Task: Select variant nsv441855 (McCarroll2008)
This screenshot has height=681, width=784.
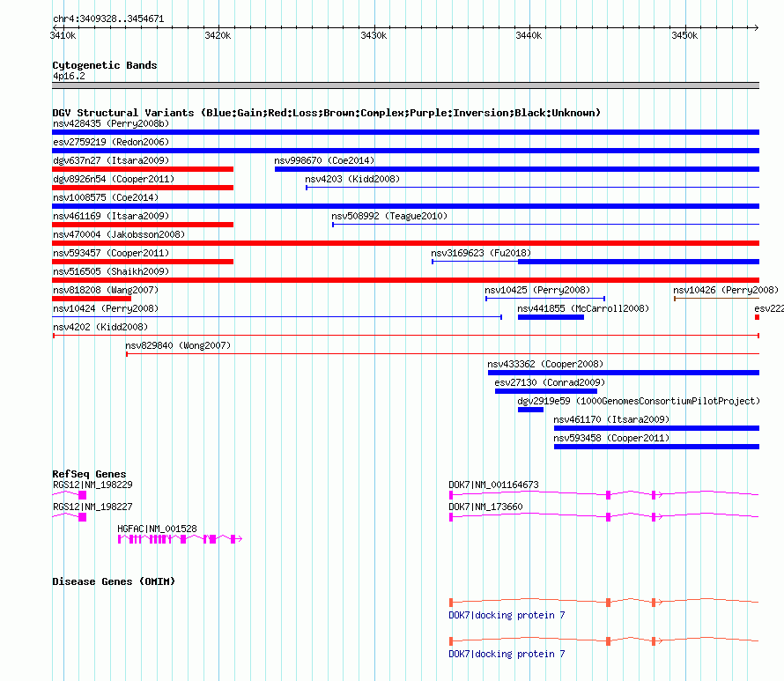Action: tap(551, 317)
